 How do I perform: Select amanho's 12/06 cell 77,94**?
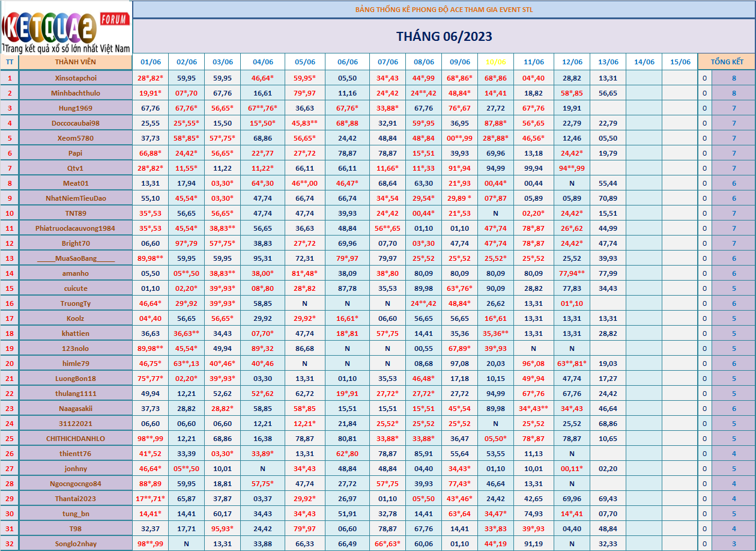572,273
